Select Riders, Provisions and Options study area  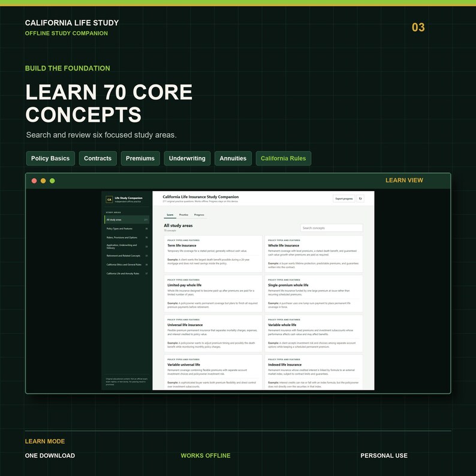coord(126,237)
